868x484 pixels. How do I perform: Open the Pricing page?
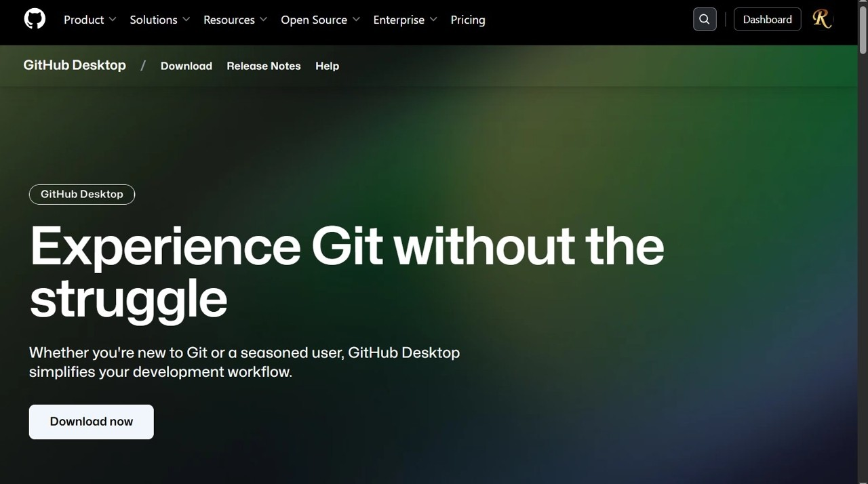coord(468,20)
